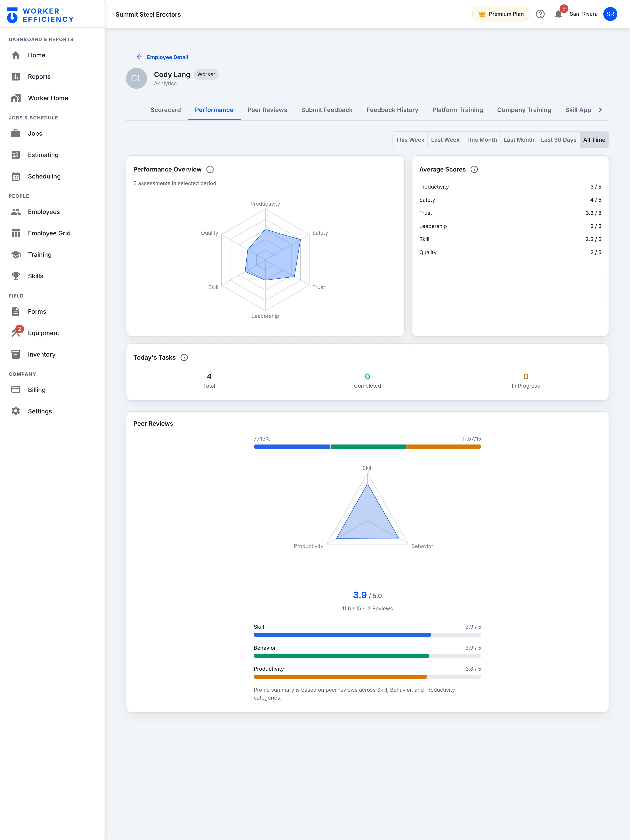Image resolution: width=630 pixels, height=840 pixels.
Task: Select the All Time filter
Action: coord(594,140)
